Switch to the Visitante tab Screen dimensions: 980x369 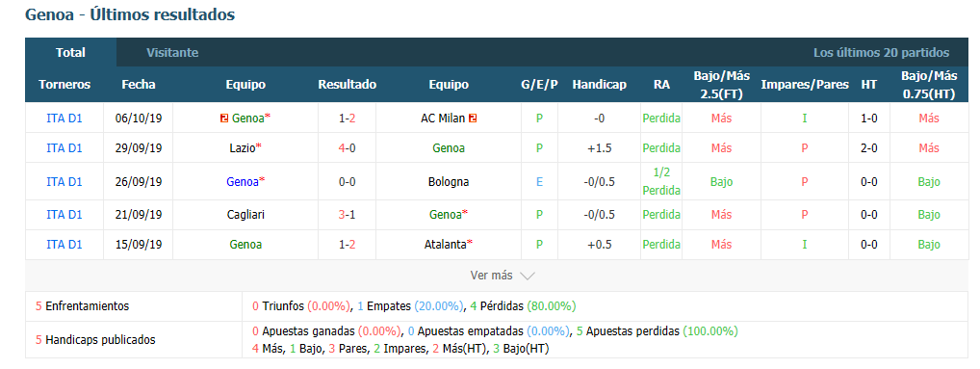point(172,53)
